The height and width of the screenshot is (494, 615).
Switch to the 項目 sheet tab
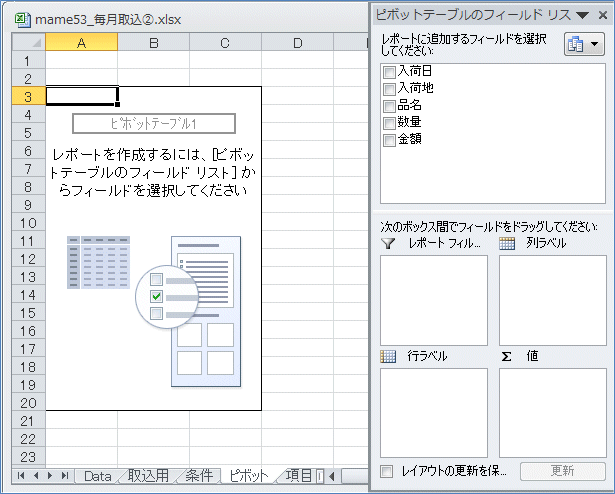(298, 476)
